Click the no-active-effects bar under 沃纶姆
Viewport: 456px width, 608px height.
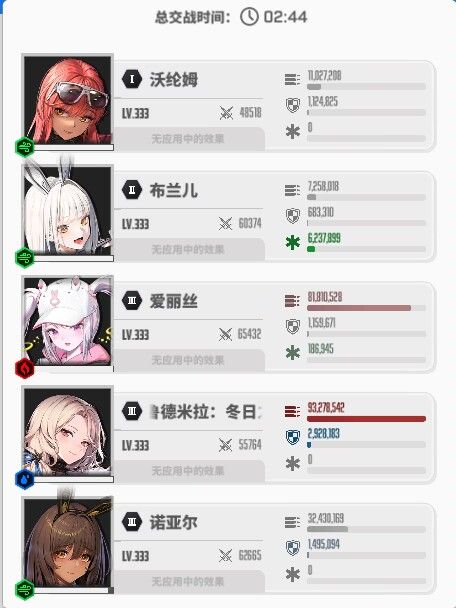tap(188, 139)
